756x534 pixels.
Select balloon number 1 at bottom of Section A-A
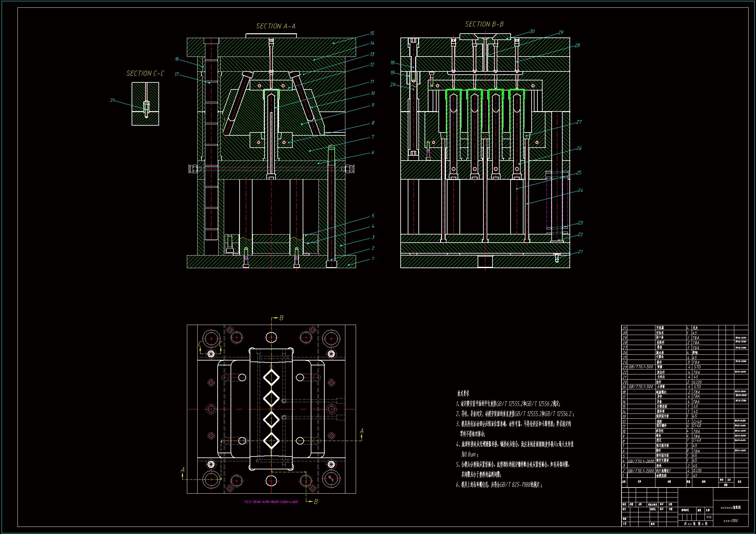coord(373,259)
